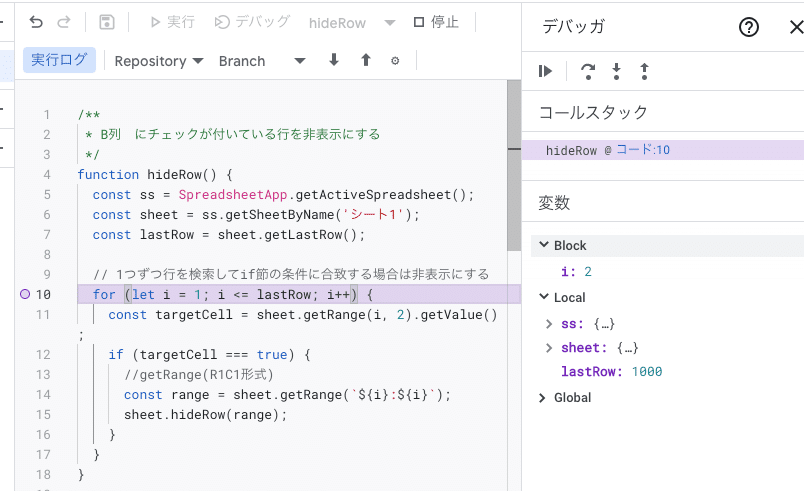Open the Branch dropdown

(x=262, y=61)
